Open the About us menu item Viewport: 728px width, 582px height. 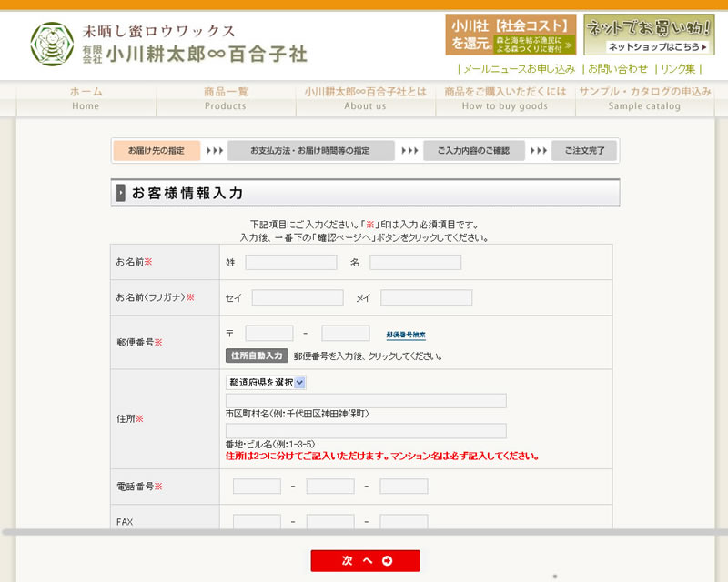tap(365, 98)
